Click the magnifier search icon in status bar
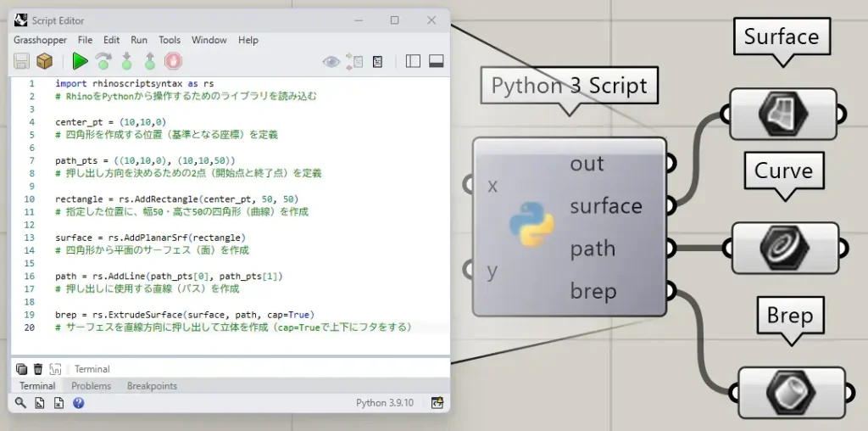Viewport: 868px width, 431px height. [x=20, y=403]
